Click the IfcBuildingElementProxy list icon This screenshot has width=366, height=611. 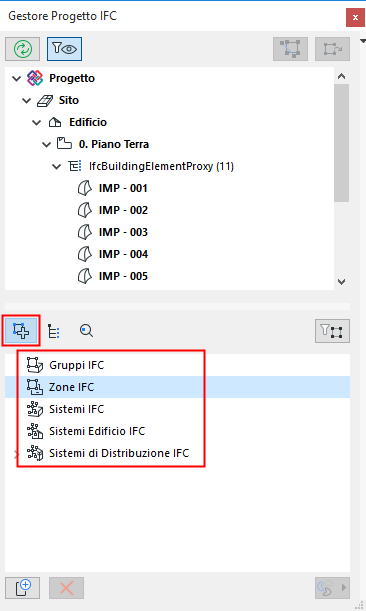click(x=75, y=166)
